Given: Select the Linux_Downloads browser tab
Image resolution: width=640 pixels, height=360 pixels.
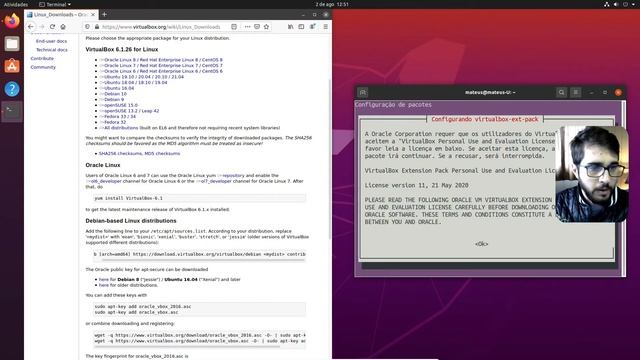Looking at the screenshot, I should pos(61,15).
